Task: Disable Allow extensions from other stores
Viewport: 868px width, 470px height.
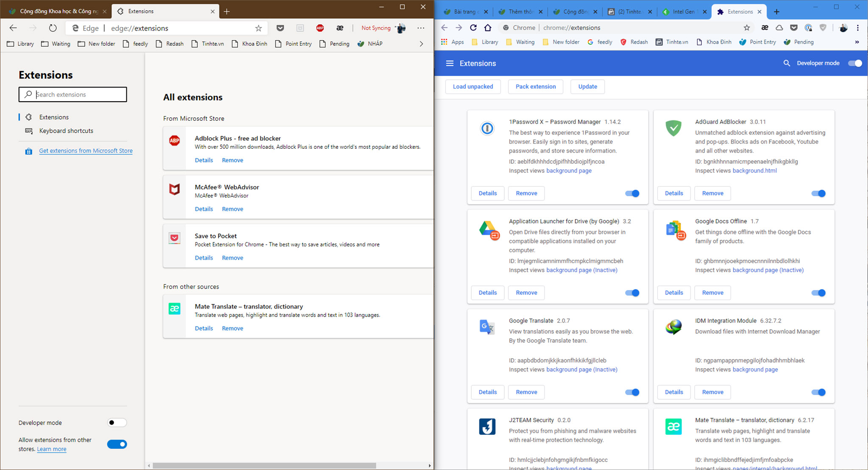Action: (117, 444)
